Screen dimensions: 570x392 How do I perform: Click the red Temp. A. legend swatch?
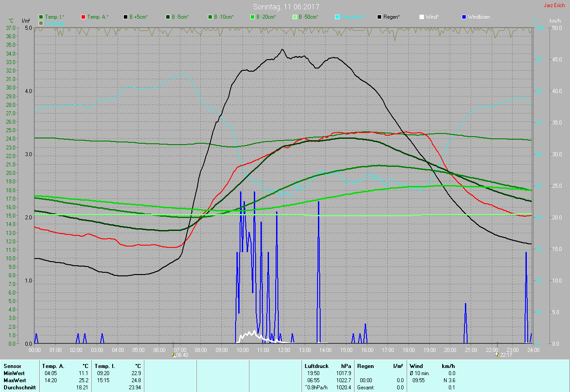pyautogui.click(x=83, y=17)
